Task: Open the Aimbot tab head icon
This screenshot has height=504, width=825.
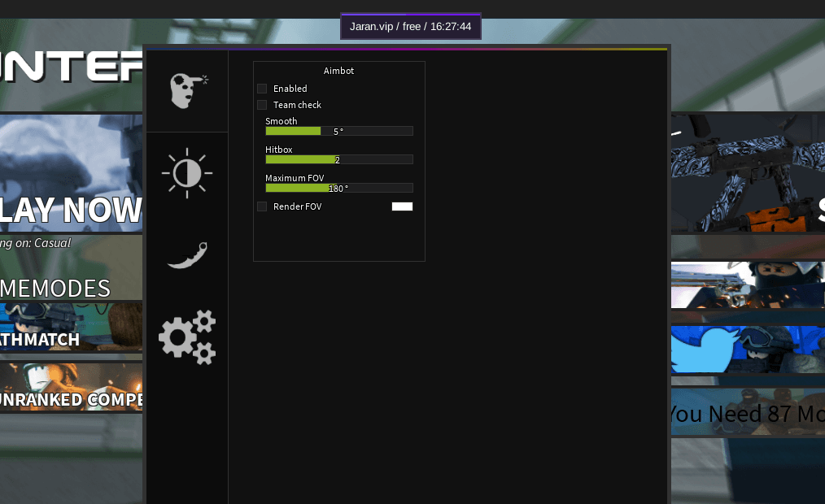Action: [x=187, y=90]
